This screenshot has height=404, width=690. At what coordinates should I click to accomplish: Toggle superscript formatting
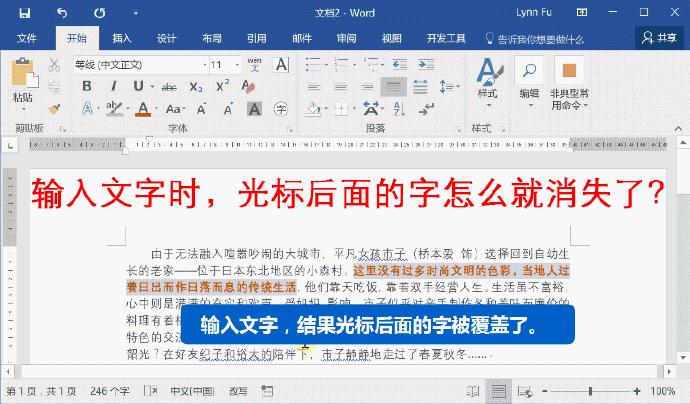tap(222, 85)
